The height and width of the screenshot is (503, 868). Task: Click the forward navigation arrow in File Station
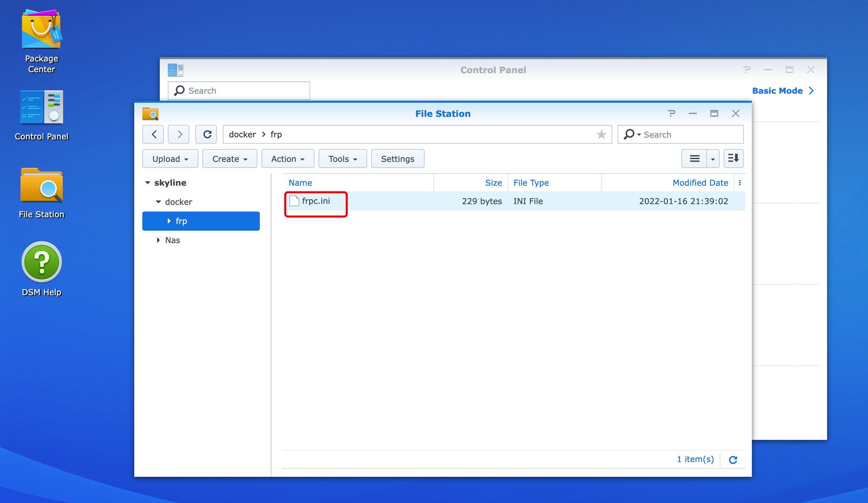(x=179, y=134)
